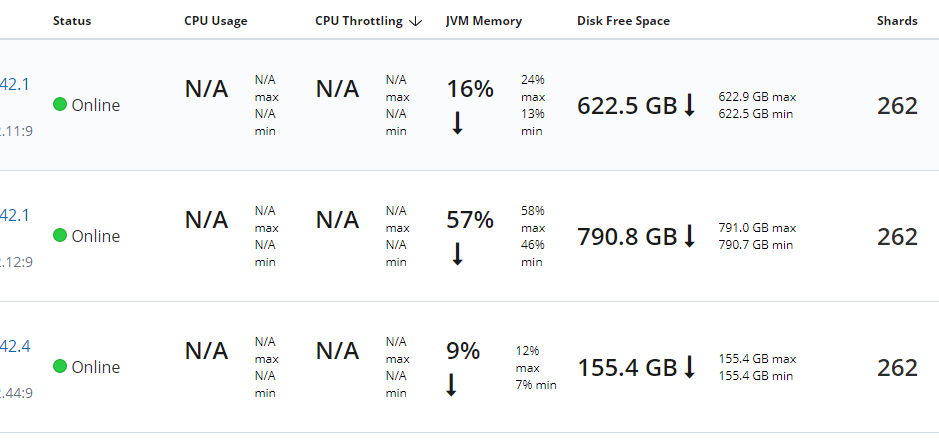Image resolution: width=939 pixels, height=440 pixels.
Task: Open the node link ending 42.4
Action: (15, 346)
